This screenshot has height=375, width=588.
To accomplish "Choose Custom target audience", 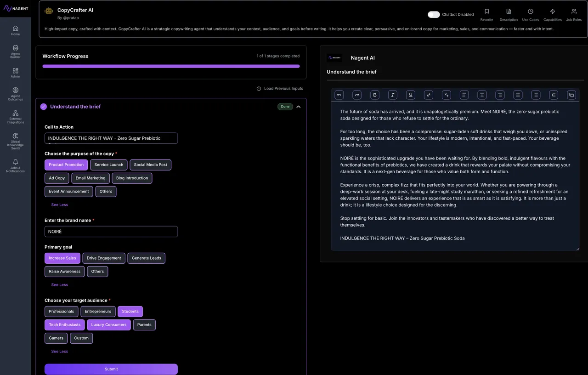I will 81,338.
